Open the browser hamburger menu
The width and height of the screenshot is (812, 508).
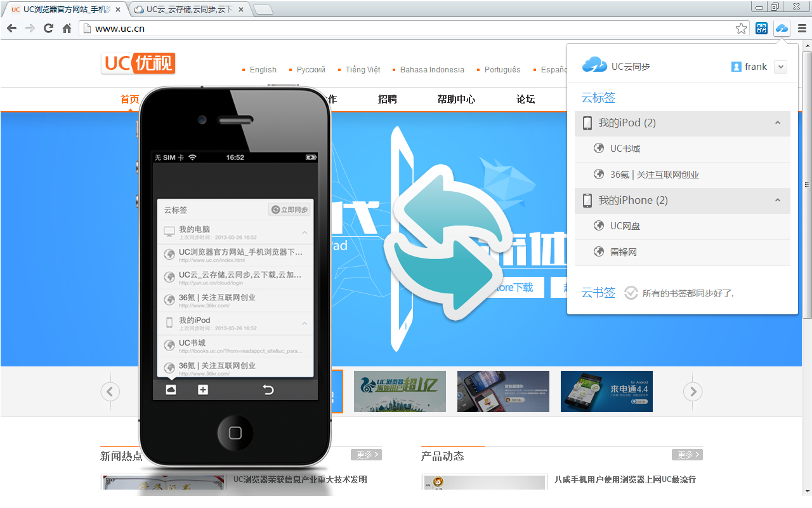[x=802, y=29]
